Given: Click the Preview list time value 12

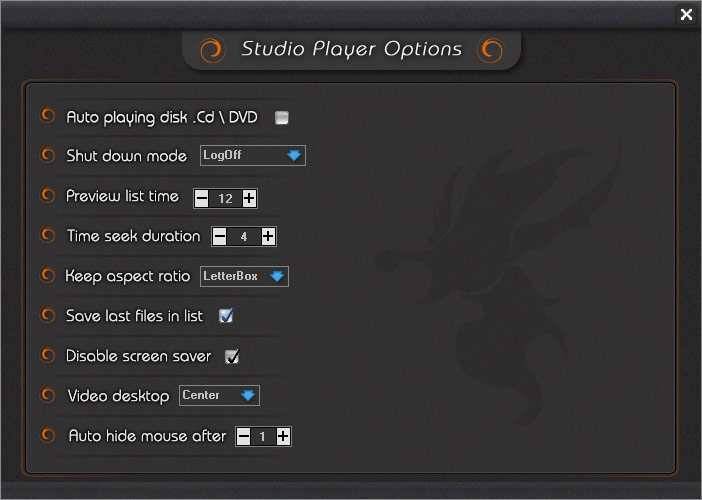Looking at the screenshot, I should pyautogui.click(x=225, y=198).
